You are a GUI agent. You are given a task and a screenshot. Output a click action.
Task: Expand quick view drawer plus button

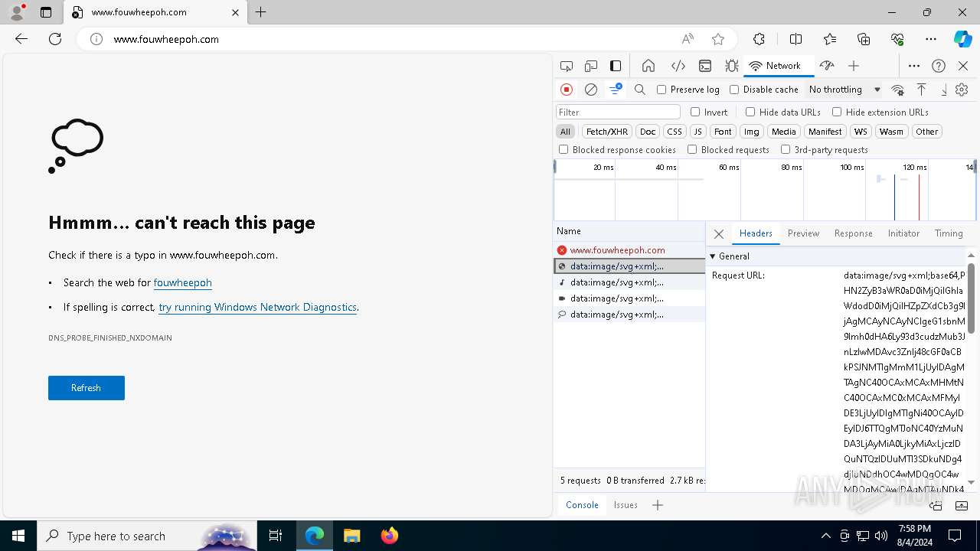click(658, 505)
